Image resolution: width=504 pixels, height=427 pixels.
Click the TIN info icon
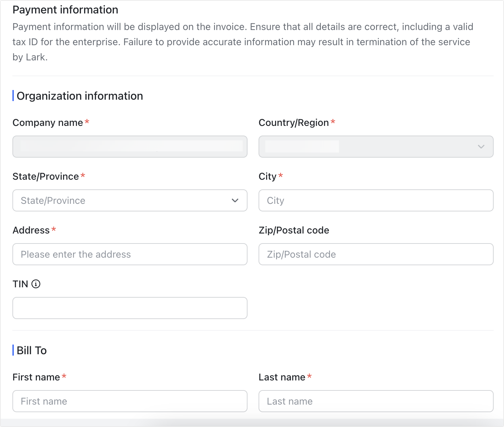(36, 284)
